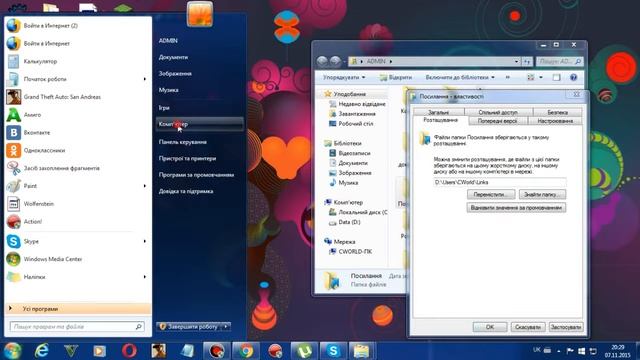Refresh the Explorer address bar location
Viewport: 640px width, 360px height.
click(527, 61)
